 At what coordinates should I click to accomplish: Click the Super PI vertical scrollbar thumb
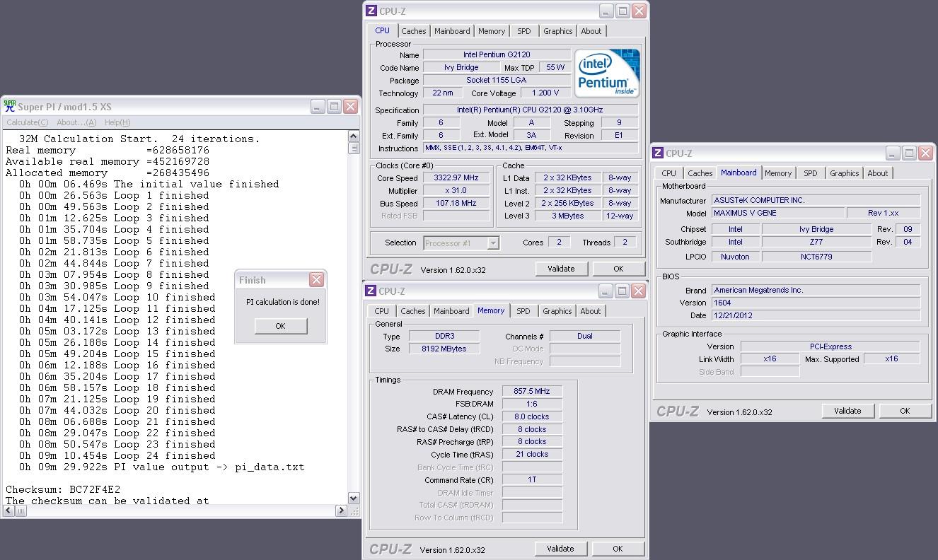pyautogui.click(x=354, y=148)
